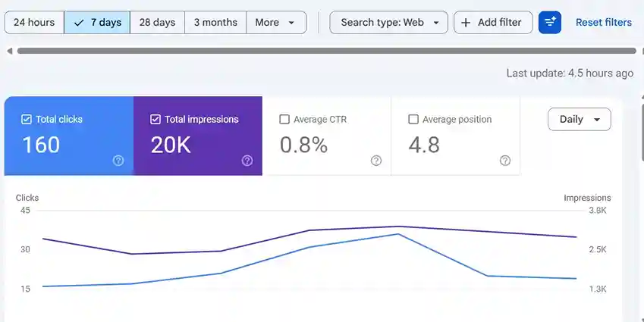This screenshot has height=322, width=644.
Task: Open the More date range dropdown
Action: pyautogui.click(x=276, y=23)
